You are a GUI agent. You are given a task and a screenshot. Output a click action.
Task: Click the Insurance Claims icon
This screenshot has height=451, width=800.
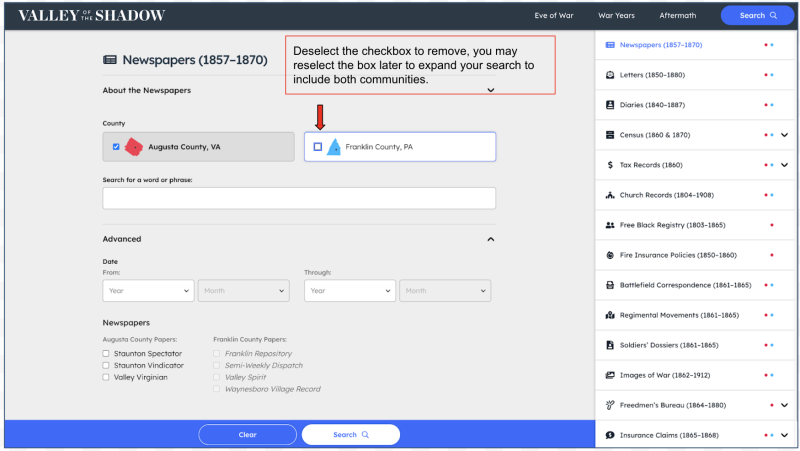[x=610, y=435]
